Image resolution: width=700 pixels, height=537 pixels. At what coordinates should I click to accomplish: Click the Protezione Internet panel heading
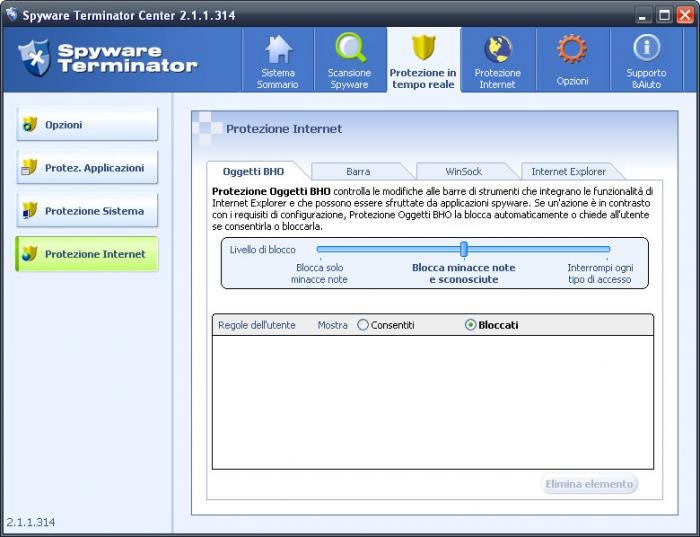coord(284,129)
